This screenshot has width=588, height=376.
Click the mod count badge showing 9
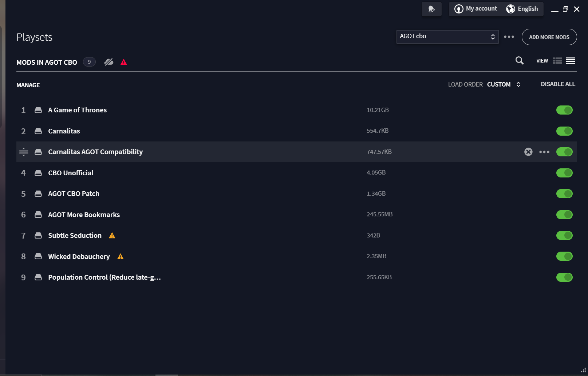coord(89,62)
